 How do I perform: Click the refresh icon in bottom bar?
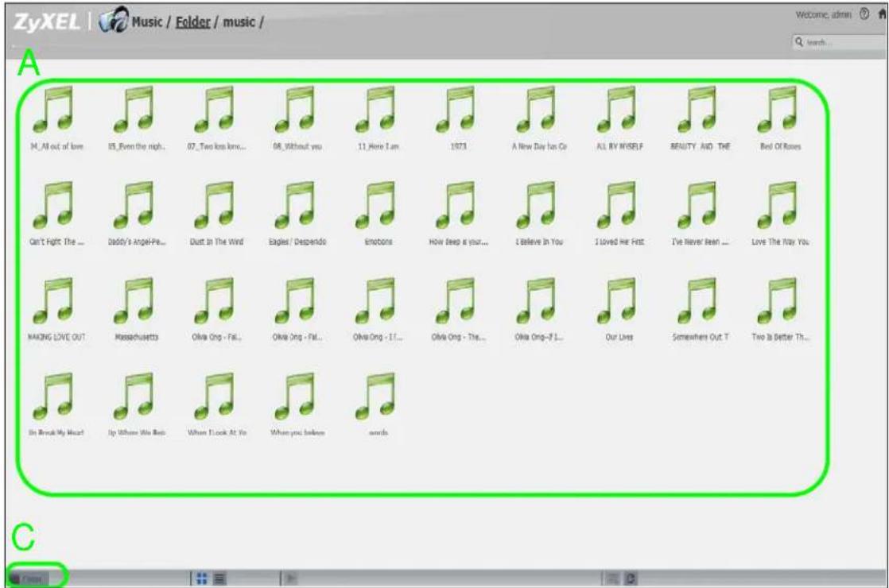(x=631, y=578)
